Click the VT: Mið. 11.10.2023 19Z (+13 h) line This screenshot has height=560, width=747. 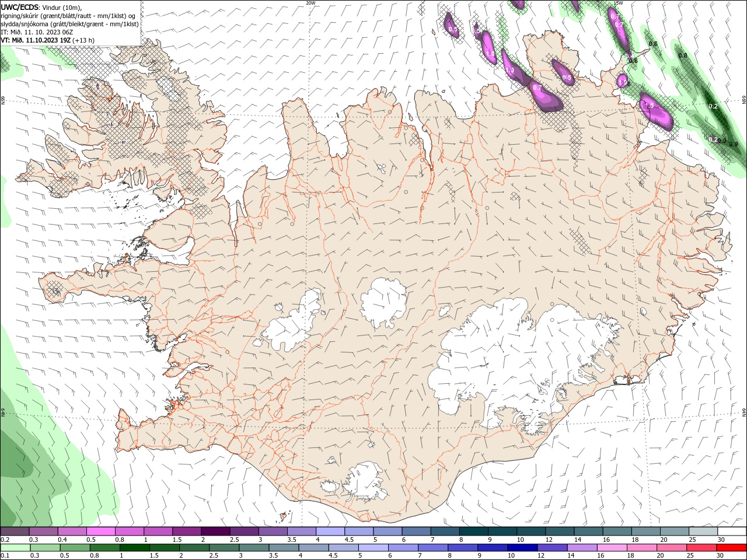tap(48, 40)
